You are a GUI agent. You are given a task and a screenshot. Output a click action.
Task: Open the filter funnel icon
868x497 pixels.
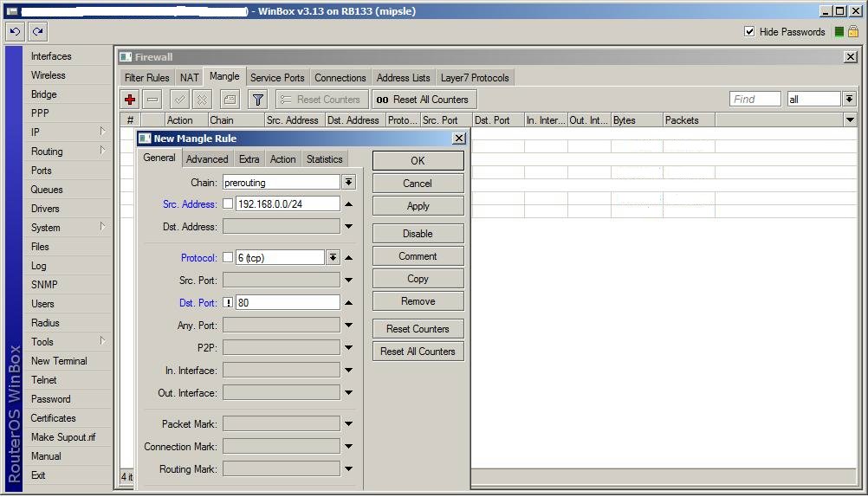click(x=257, y=100)
